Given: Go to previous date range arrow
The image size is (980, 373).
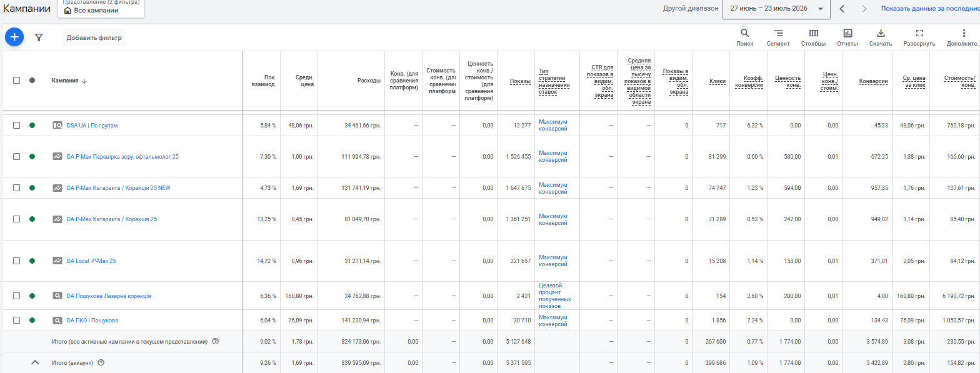Looking at the screenshot, I should pos(842,9).
